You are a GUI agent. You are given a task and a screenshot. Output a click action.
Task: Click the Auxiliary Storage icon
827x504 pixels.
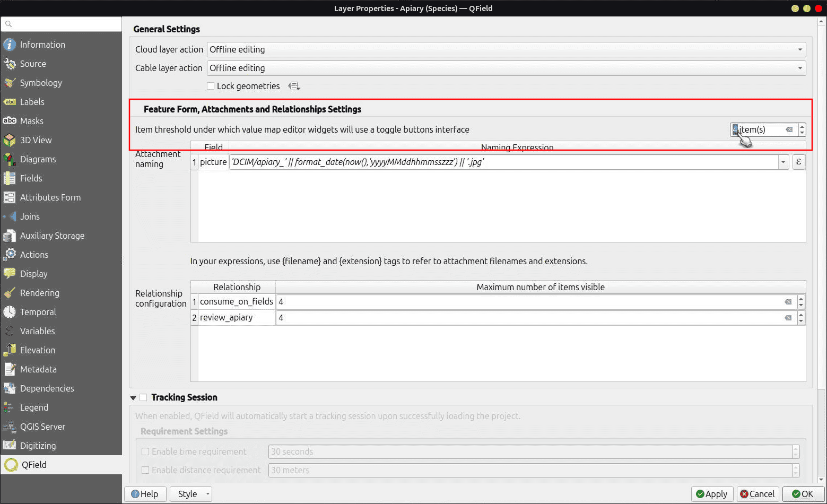pos(10,236)
